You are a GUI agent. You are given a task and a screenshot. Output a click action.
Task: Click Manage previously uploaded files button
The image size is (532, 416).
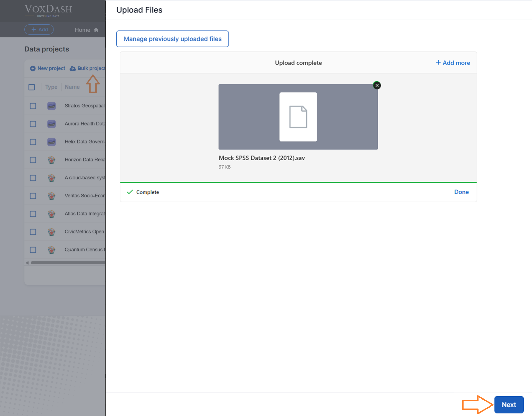[172, 39]
